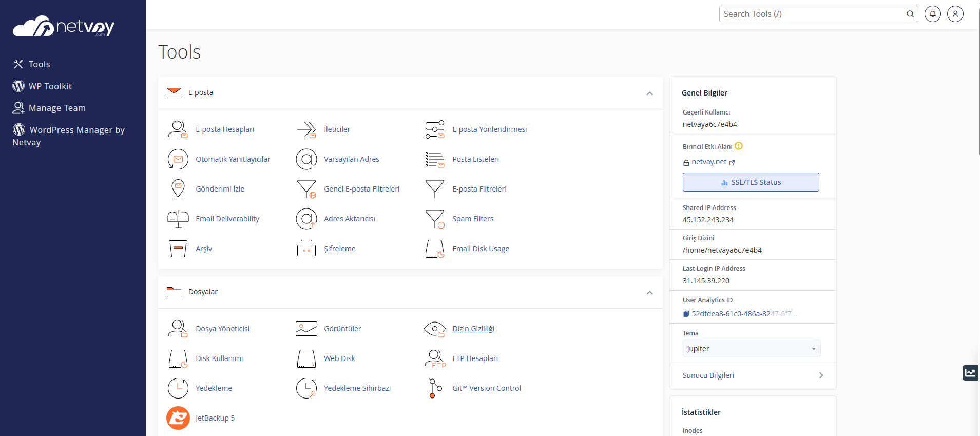Open the E-posta Filtreleri funnel icon
The image size is (980, 436).
(435, 189)
